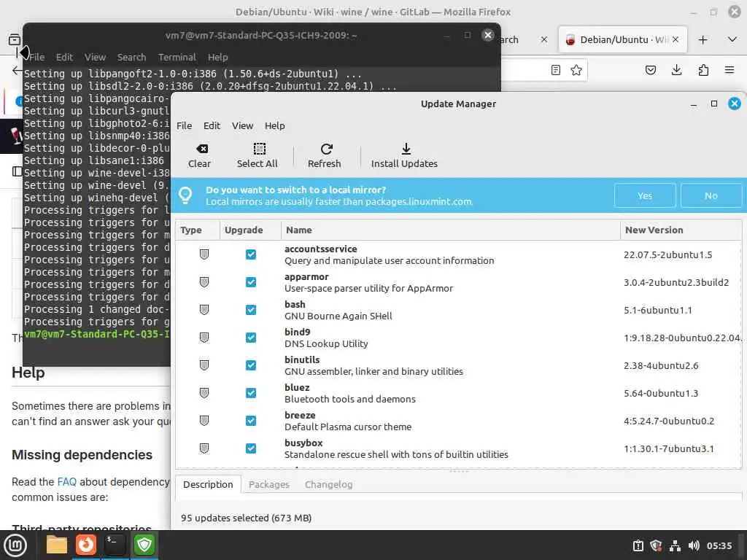Click the taskbar clock showing 05:35

pyautogui.click(x=719, y=545)
